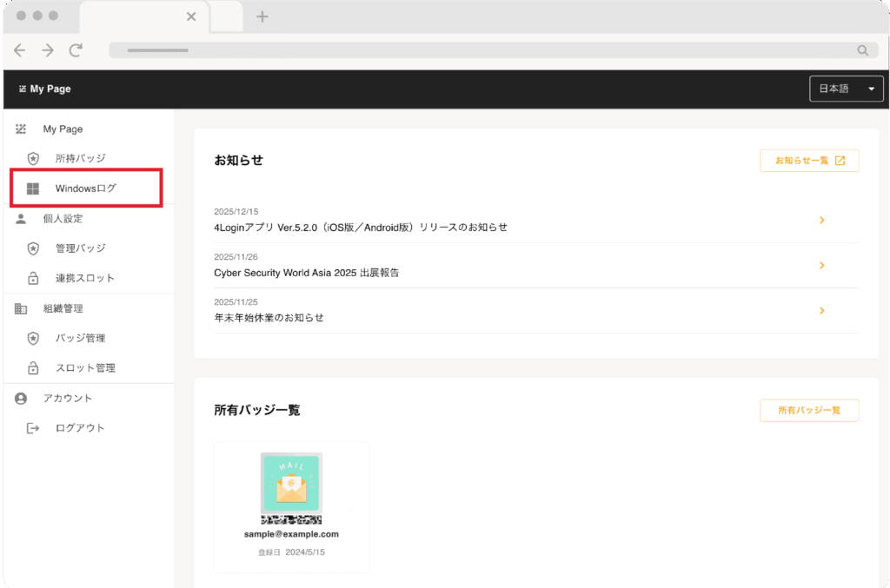
Task: Expand the 年末年始休業 notice chevron
Action: [821, 311]
